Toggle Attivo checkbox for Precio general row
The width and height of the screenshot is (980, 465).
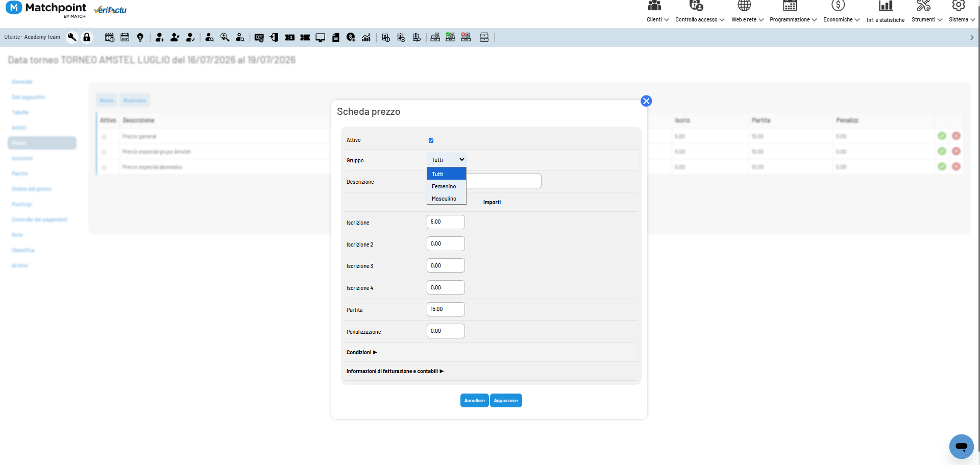pyautogui.click(x=104, y=137)
